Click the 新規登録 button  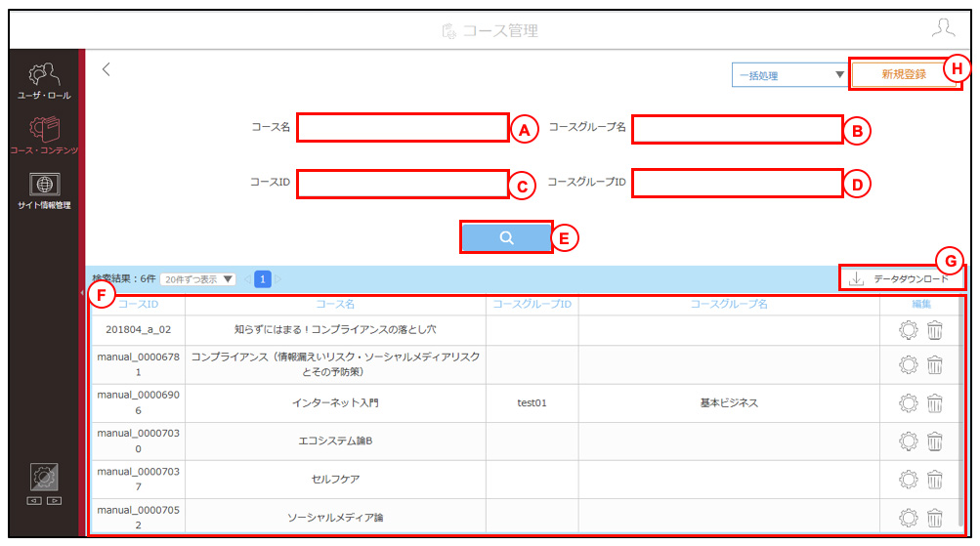click(903, 74)
